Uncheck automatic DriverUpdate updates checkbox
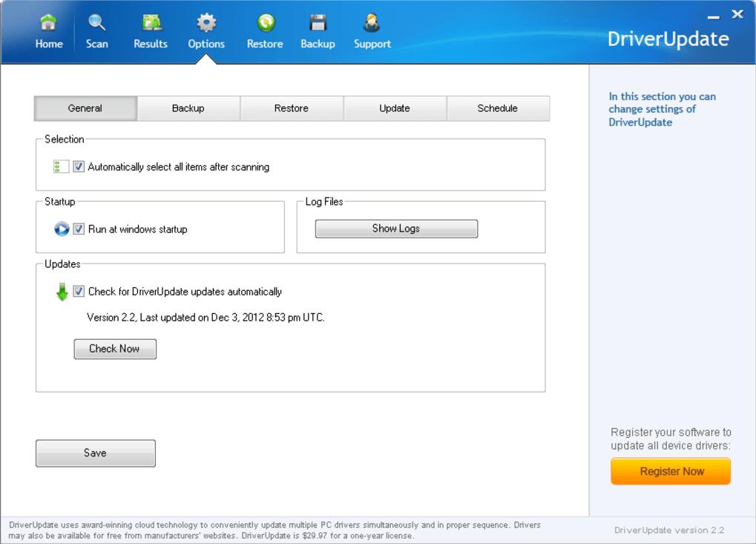 pyautogui.click(x=79, y=292)
